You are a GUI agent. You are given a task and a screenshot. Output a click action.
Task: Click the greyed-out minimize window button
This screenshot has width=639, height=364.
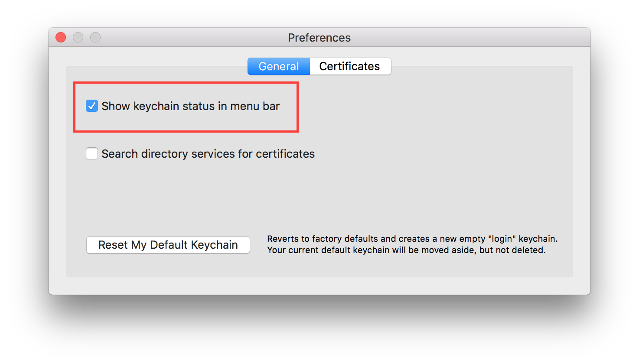78,38
